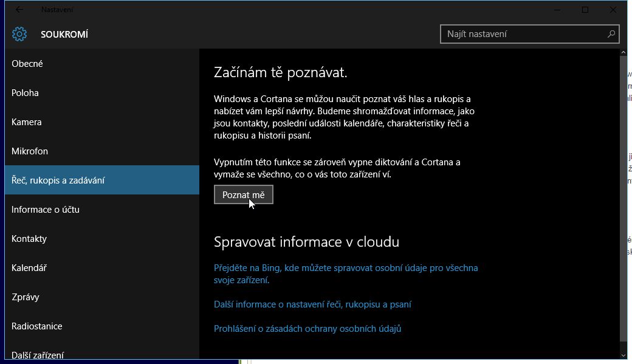The image size is (632, 364).
Task: Choose Kontakty in the sidebar
Action: pos(29,239)
